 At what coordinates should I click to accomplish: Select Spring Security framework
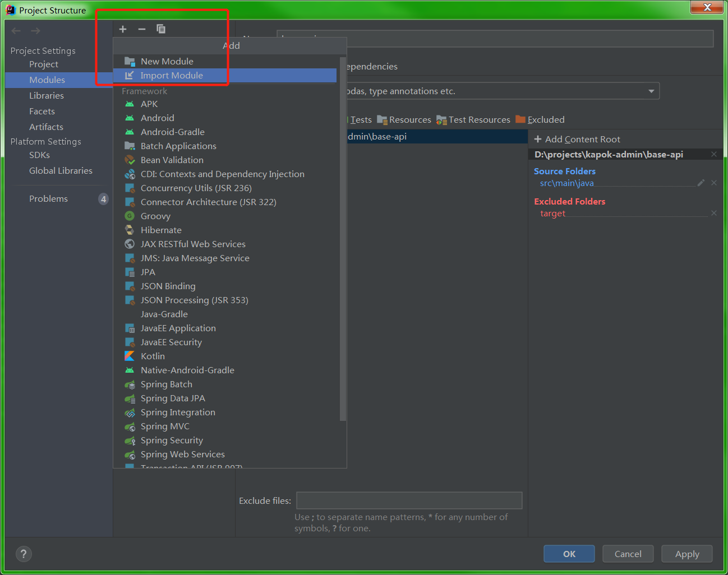click(226, 440)
